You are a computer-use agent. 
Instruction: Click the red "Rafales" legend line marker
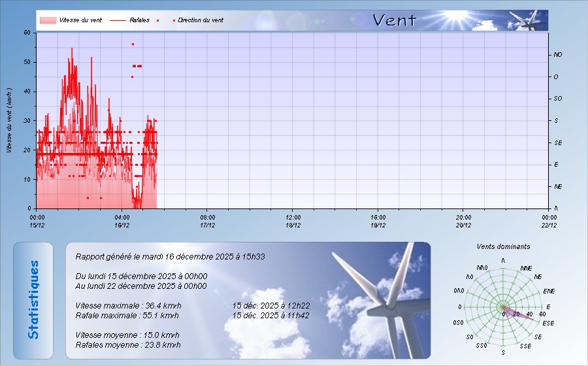click(x=118, y=20)
